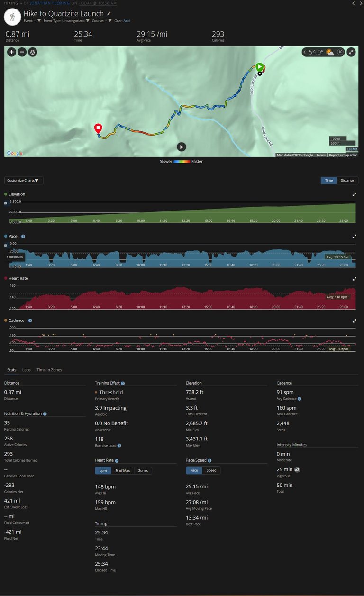Viewport: 364px width, 596px height.
Task: Click the 421 ml sweat loss value
Action: coord(12,501)
